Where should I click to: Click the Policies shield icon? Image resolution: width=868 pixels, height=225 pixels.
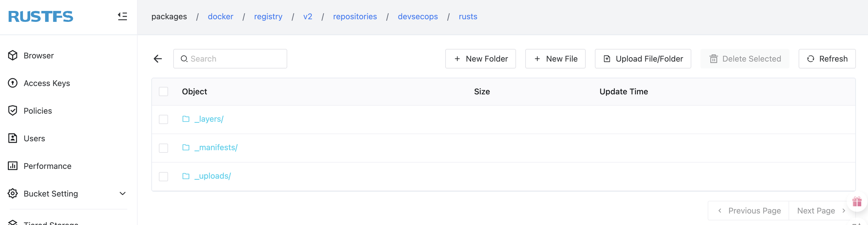coord(13,110)
